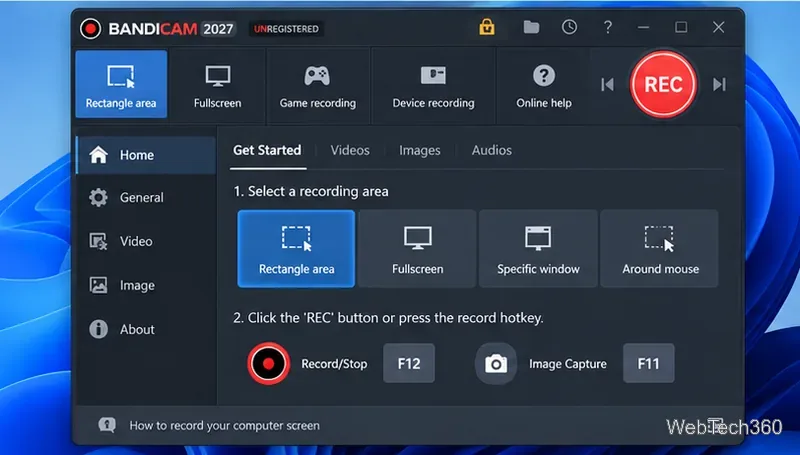Open General settings in the sidebar
Image resolution: width=800 pixels, height=455 pixels.
146,197
